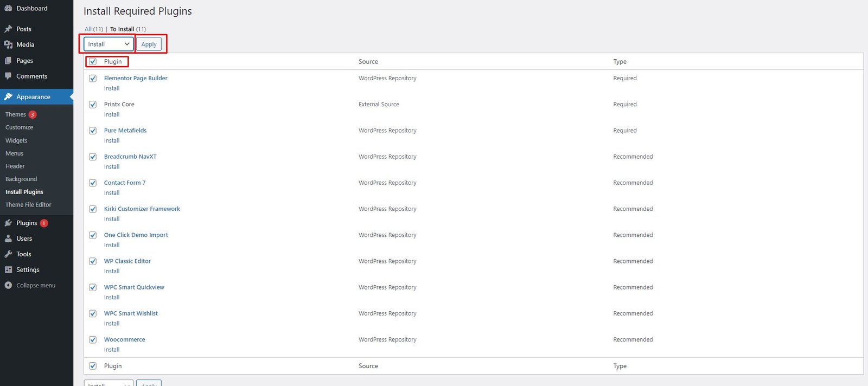The image size is (868, 386).
Task: Open Menus submenu item
Action: (x=14, y=153)
